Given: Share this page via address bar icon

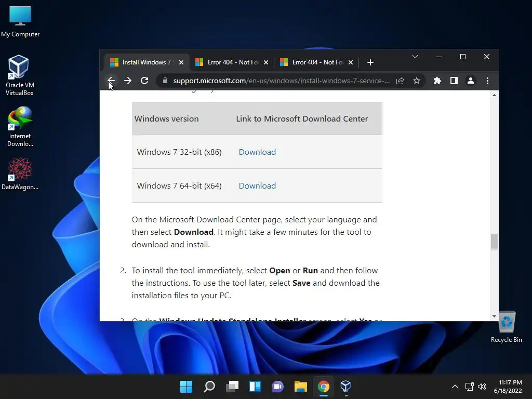Looking at the screenshot, I should 400,81.
